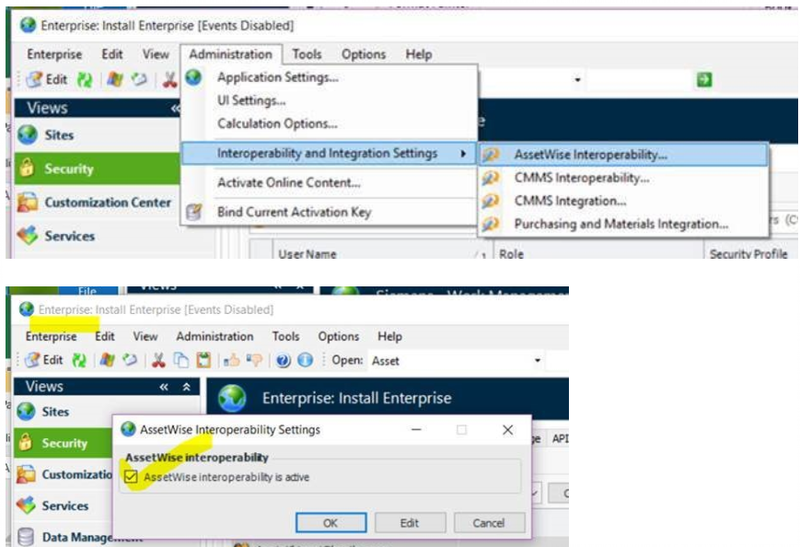Collapse Views panel chevron in upper window

175,108
